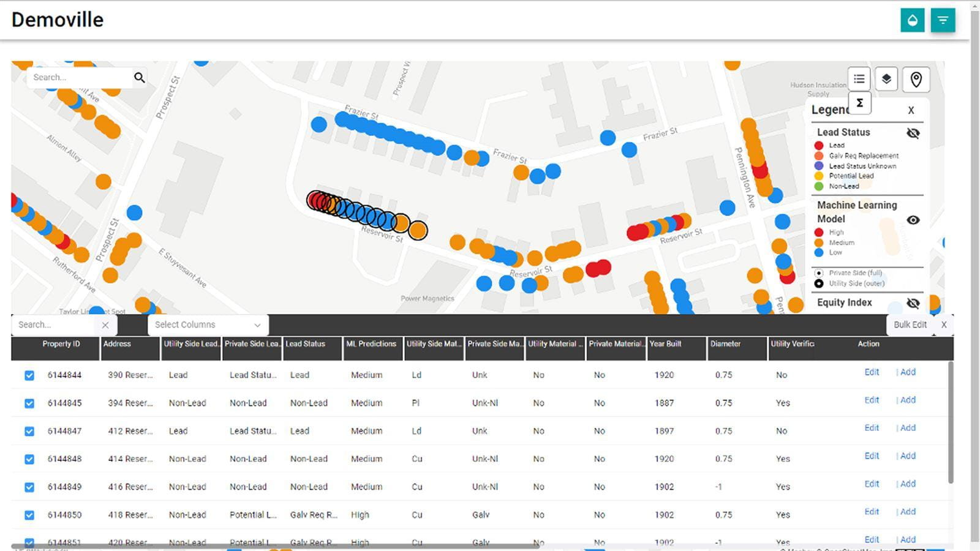Click Edit link for property 6144845
The image size is (980, 551).
click(871, 400)
